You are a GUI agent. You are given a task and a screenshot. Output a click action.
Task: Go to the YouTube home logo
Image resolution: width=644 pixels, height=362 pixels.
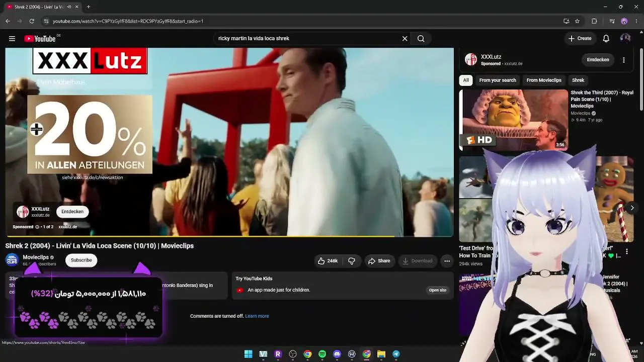point(40,39)
